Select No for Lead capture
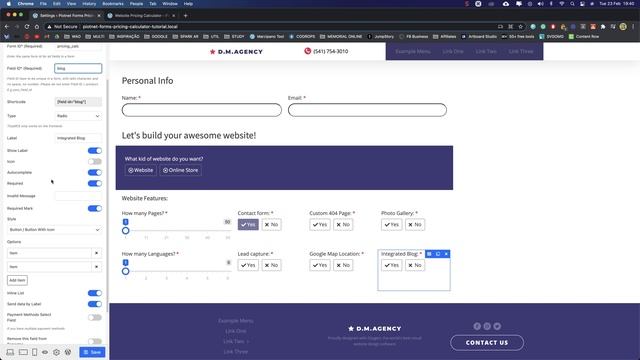The width and height of the screenshot is (640, 360). pyautogui.click(x=271, y=265)
